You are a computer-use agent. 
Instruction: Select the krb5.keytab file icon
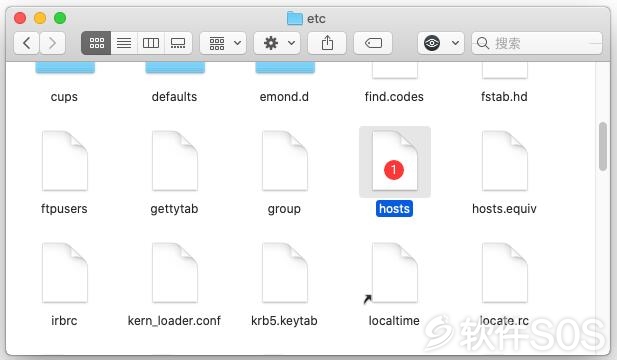[285, 273]
